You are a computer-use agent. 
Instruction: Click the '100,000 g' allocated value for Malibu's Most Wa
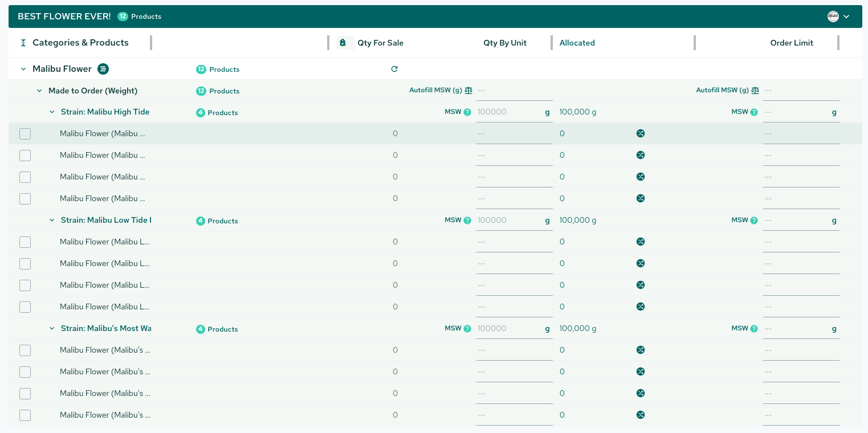point(578,329)
